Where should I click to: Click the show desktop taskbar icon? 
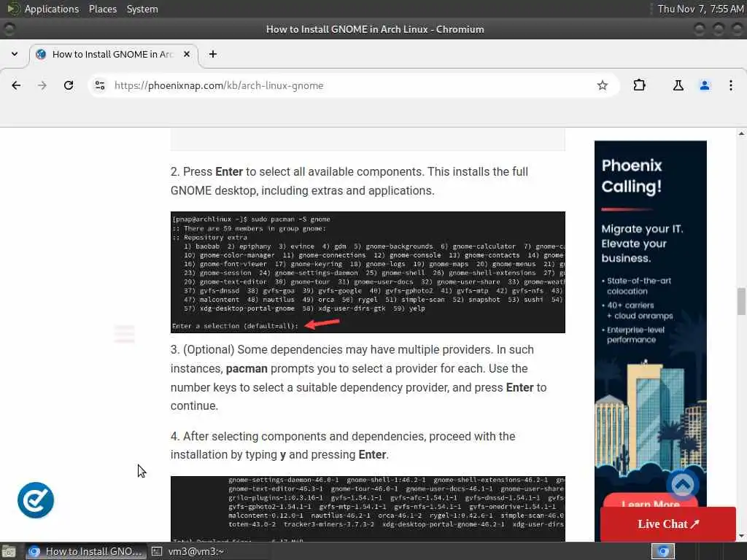click(x=9, y=551)
